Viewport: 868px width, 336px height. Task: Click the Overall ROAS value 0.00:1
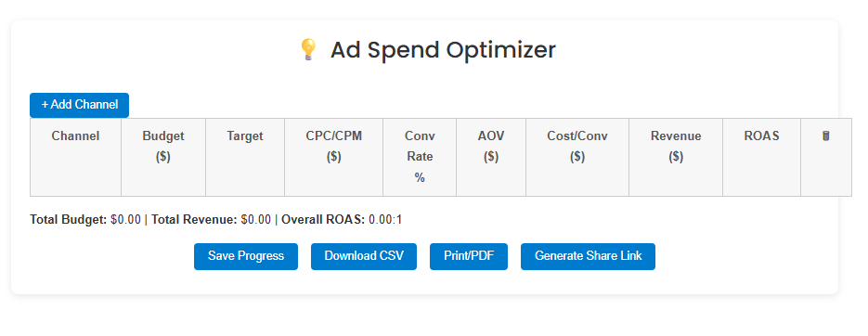click(385, 220)
